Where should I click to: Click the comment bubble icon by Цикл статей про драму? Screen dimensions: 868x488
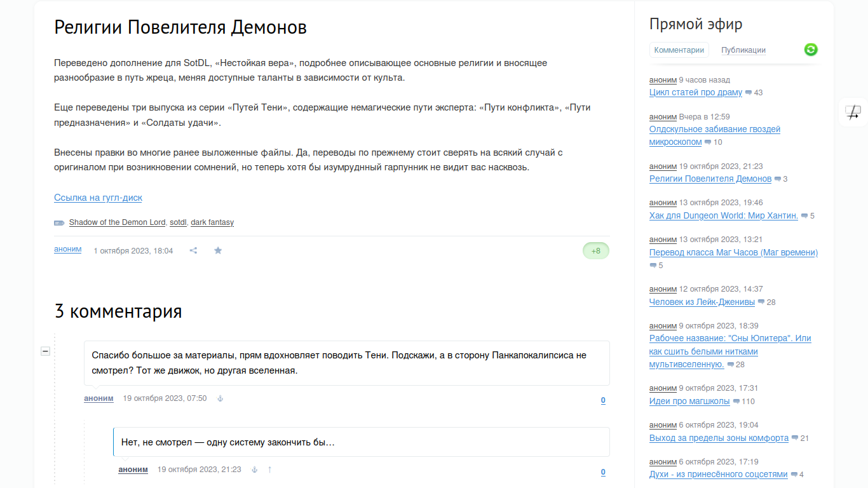[749, 93]
